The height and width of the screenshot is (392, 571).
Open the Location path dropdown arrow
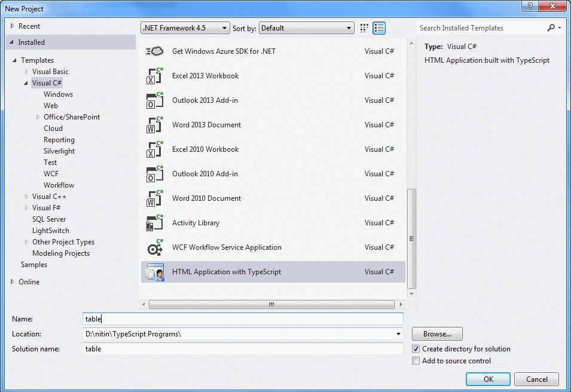click(398, 334)
